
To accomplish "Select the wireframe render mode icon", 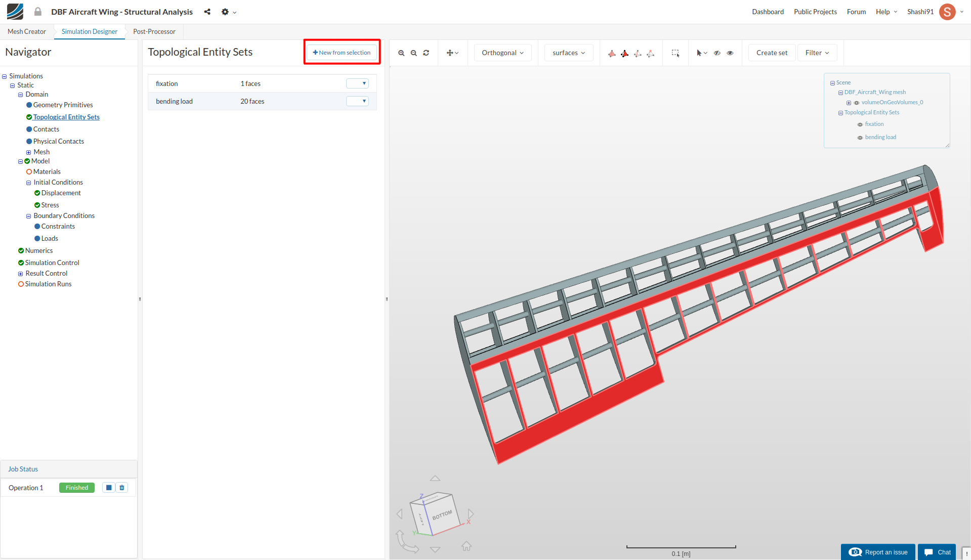I will pyautogui.click(x=638, y=53).
